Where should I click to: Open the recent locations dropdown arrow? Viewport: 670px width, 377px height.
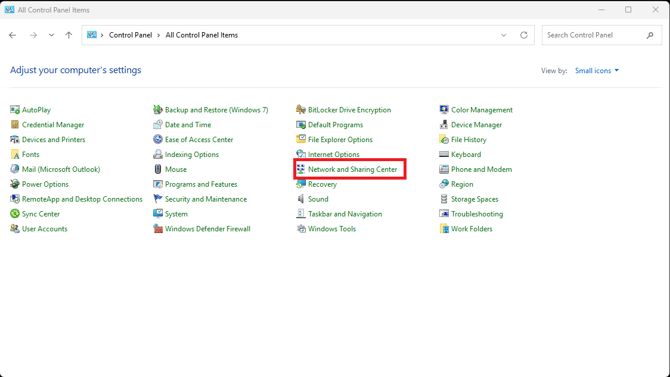click(51, 35)
